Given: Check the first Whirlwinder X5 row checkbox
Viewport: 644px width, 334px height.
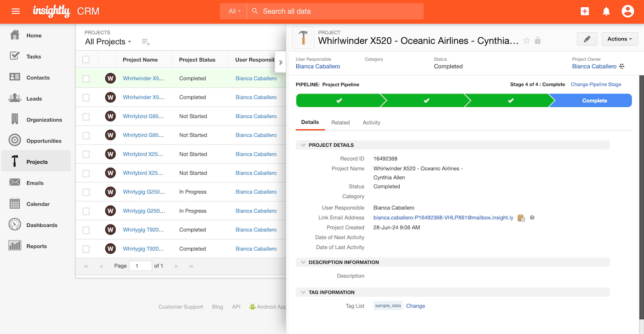Looking at the screenshot, I should pyautogui.click(x=86, y=79).
